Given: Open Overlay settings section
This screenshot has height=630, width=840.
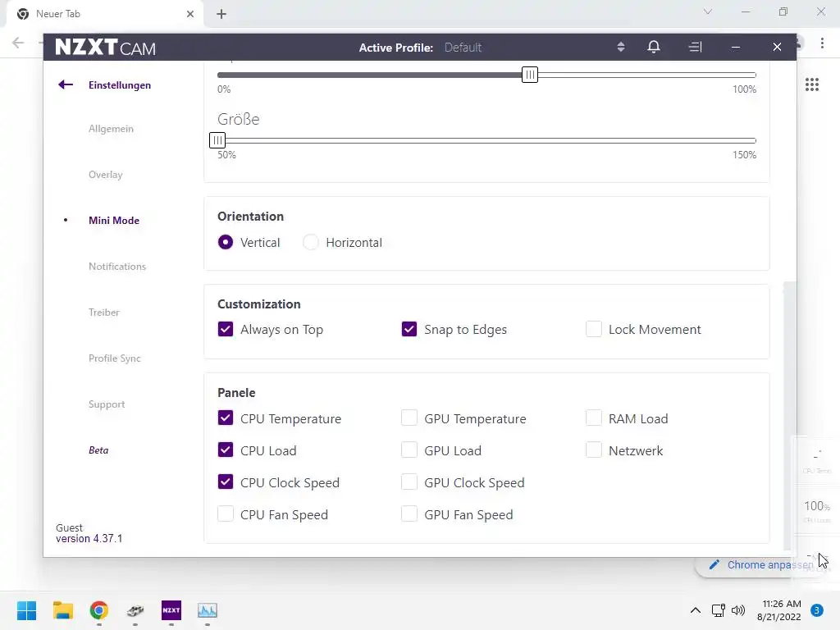Looking at the screenshot, I should [106, 175].
